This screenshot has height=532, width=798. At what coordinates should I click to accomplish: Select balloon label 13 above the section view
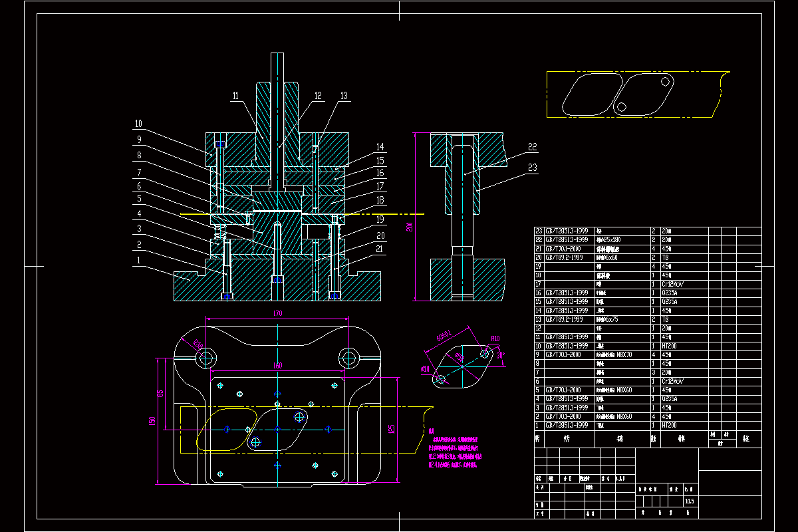[343, 96]
